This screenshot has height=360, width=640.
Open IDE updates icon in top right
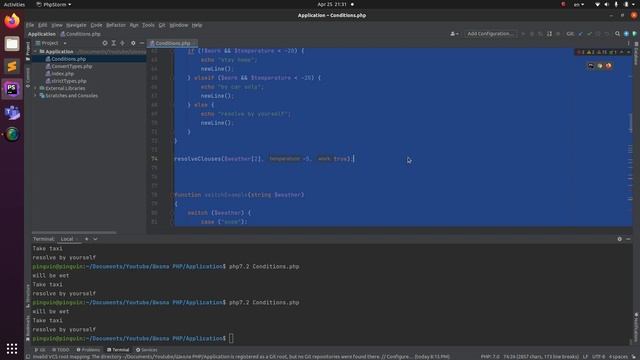[626, 34]
